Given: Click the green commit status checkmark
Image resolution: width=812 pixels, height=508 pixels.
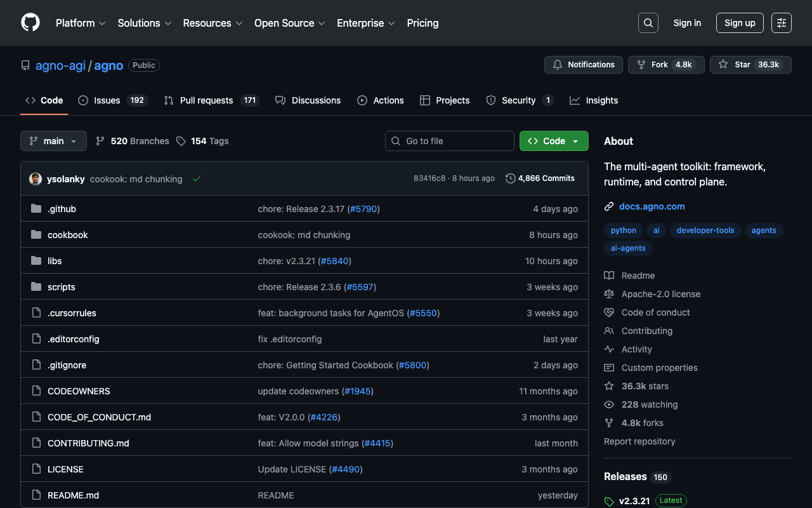Looking at the screenshot, I should click(197, 179).
